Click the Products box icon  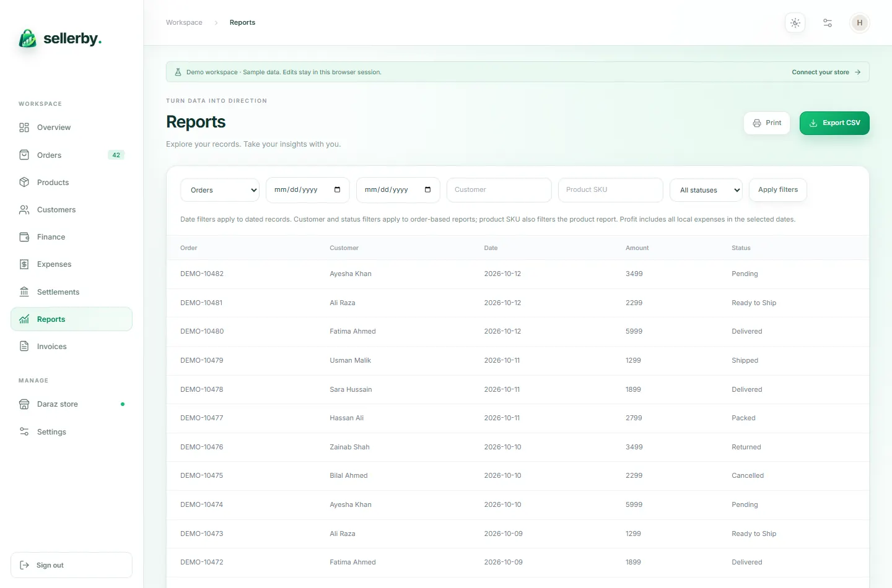point(24,182)
